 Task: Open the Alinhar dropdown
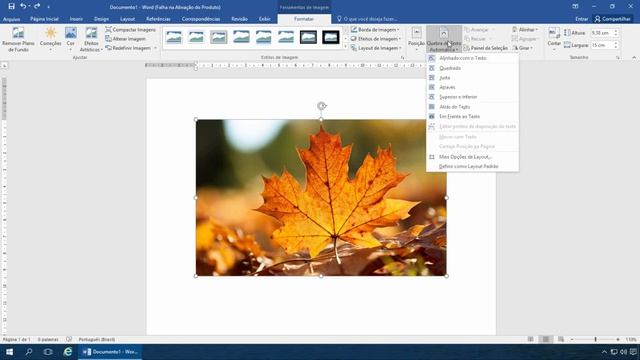525,30
